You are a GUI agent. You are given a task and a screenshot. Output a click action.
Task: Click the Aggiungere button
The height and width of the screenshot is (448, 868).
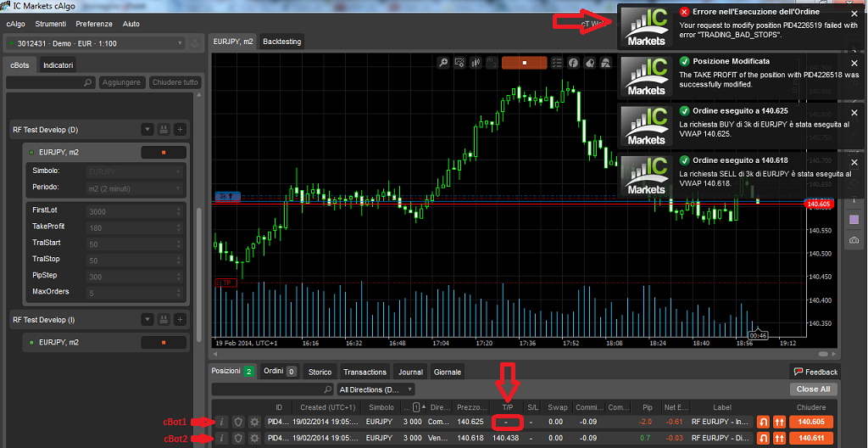pos(122,82)
